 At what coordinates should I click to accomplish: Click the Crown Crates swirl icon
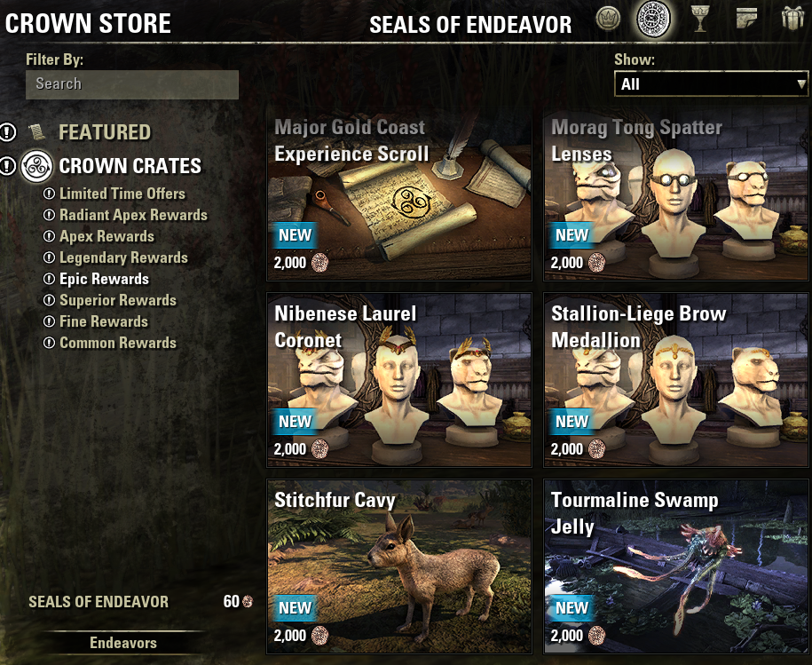click(x=36, y=166)
